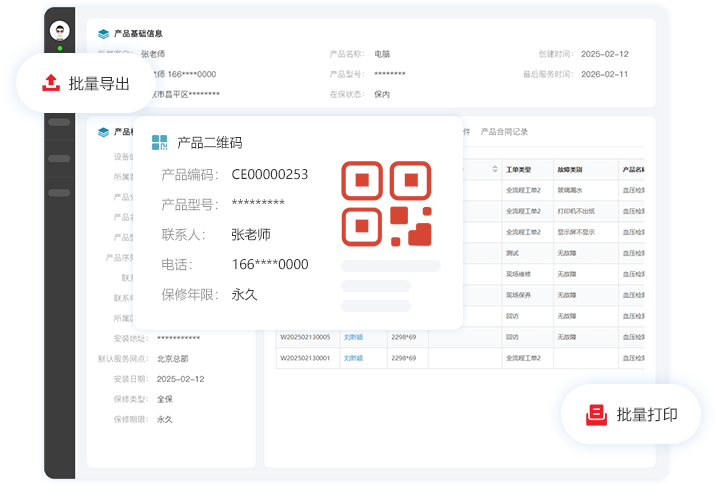Click the 批量打印 batch print button
This screenshot has height=486, width=717.
pyautogui.click(x=631, y=414)
